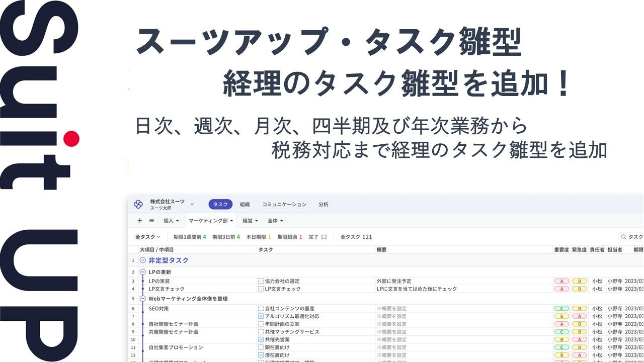Select the 自社開催セミナー計画 cell

click(x=198, y=324)
